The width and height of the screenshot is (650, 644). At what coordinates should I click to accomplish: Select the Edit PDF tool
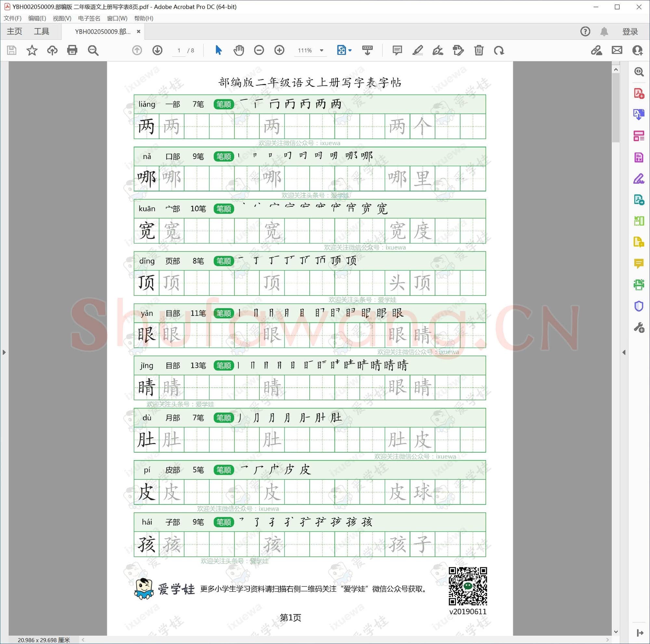point(639,158)
